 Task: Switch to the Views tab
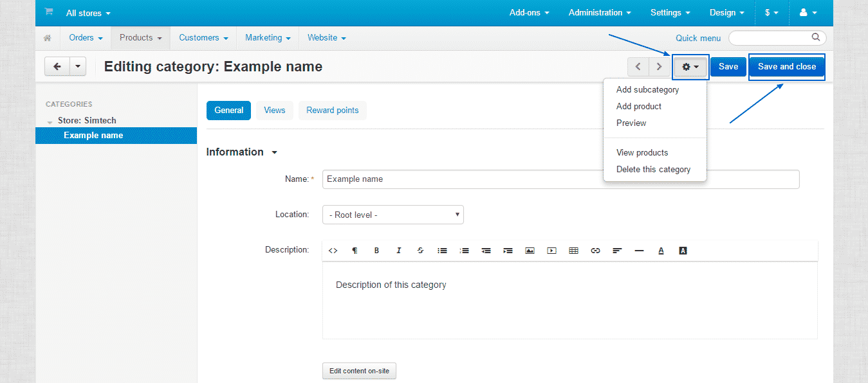pos(275,110)
